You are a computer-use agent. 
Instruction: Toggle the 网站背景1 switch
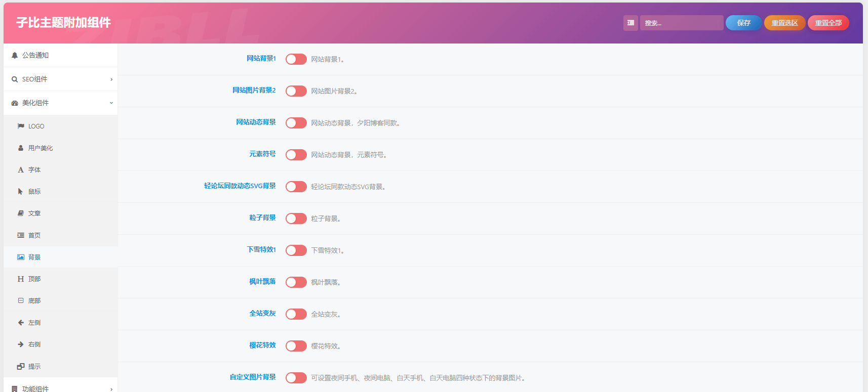click(296, 59)
